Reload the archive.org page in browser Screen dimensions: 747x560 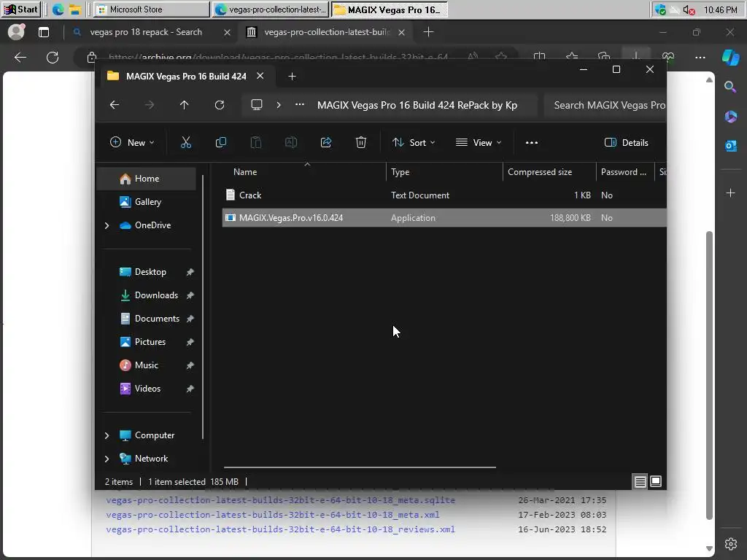coord(53,58)
